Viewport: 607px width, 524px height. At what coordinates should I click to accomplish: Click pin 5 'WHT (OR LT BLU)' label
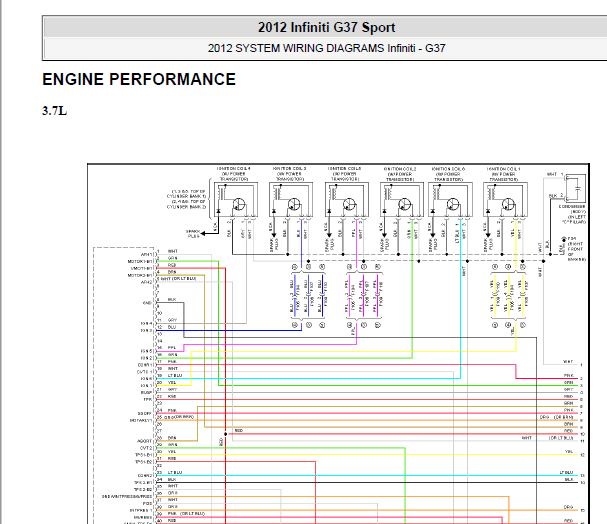[x=179, y=279]
